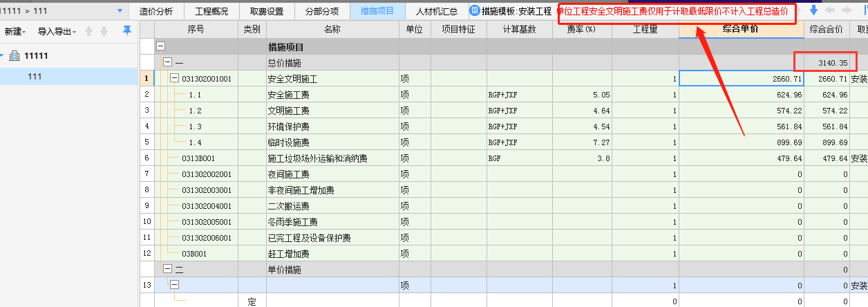868x307 pixels.
Task: Click the 施工垃圾场外运输和消纳费 cell
Action: tap(332, 158)
